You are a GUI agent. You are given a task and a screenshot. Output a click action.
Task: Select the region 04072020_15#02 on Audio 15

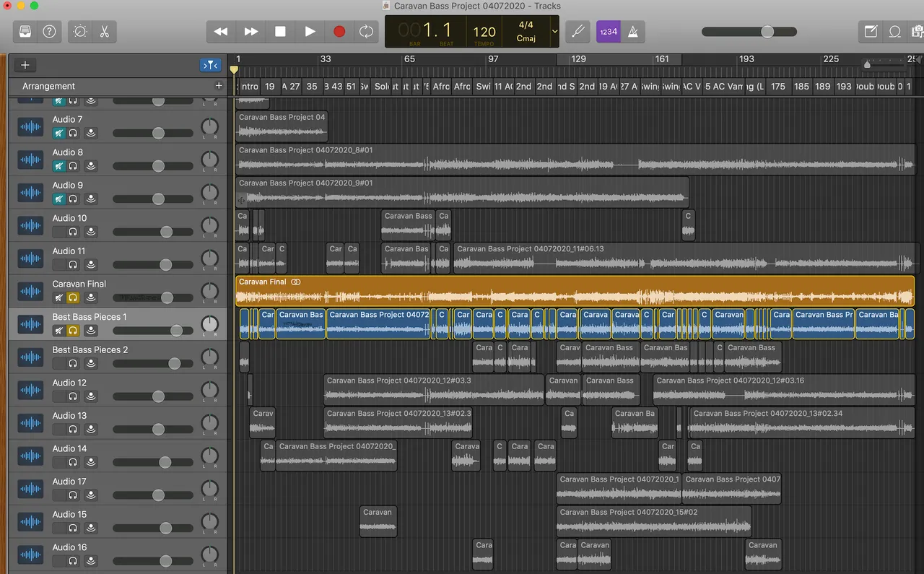coord(654,521)
